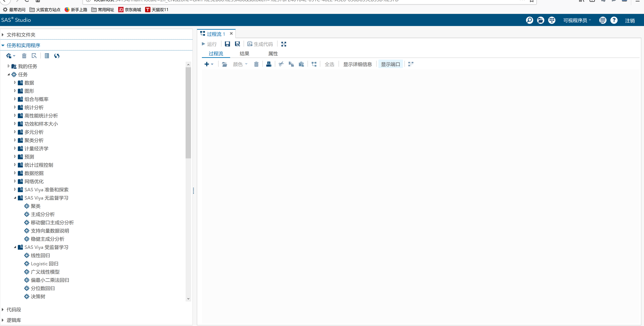
Task: Toggle the 显示端口 button
Action: point(390,64)
